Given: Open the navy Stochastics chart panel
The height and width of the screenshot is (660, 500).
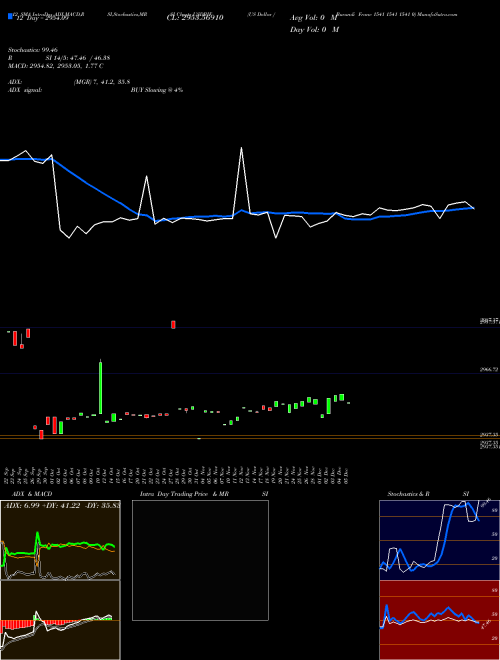Looking at the screenshot, I should 439,540.
